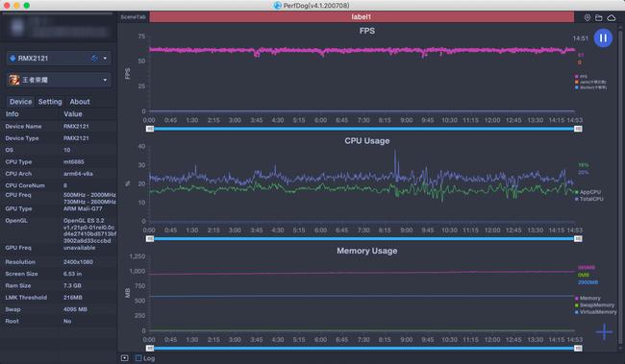The width and height of the screenshot is (625, 364).
Task: Toggle the blue Stutter legend series
Action: click(x=590, y=87)
